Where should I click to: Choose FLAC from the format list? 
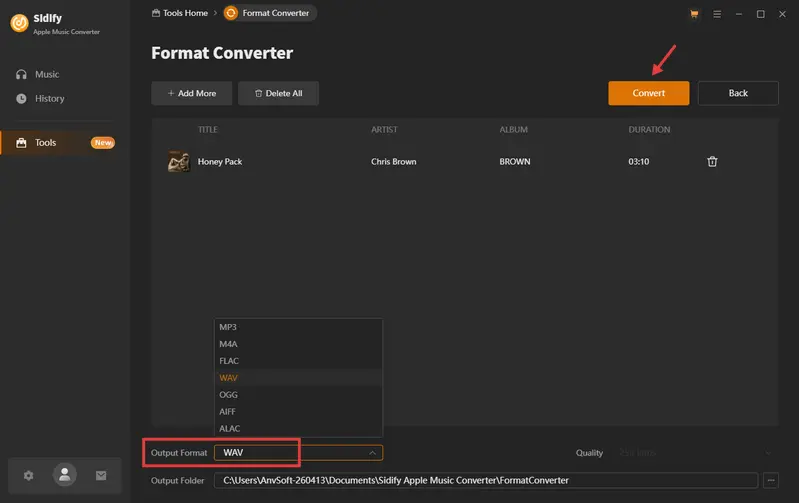(x=299, y=361)
